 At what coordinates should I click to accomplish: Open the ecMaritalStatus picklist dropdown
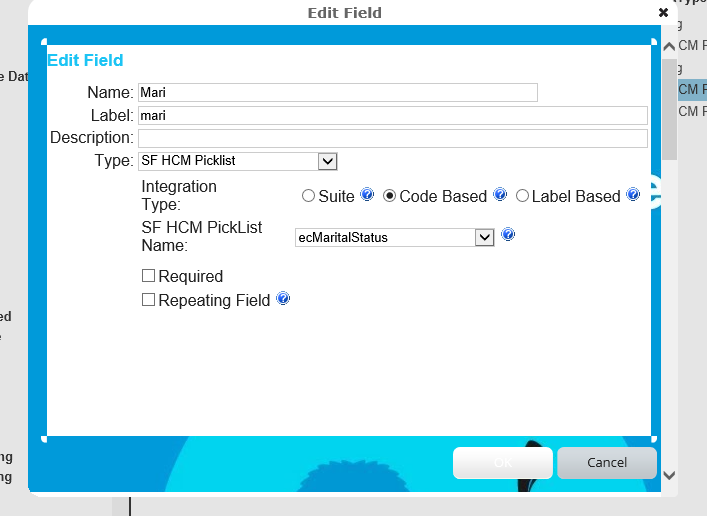(395, 237)
